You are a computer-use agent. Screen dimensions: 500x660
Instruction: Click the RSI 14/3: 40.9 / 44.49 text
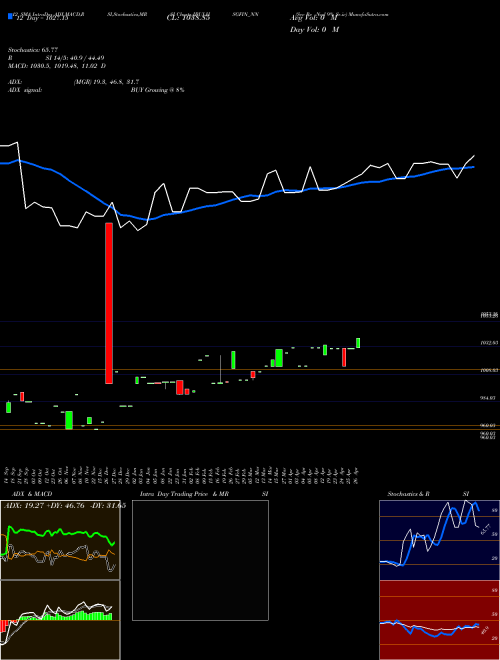[x=56, y=58]
